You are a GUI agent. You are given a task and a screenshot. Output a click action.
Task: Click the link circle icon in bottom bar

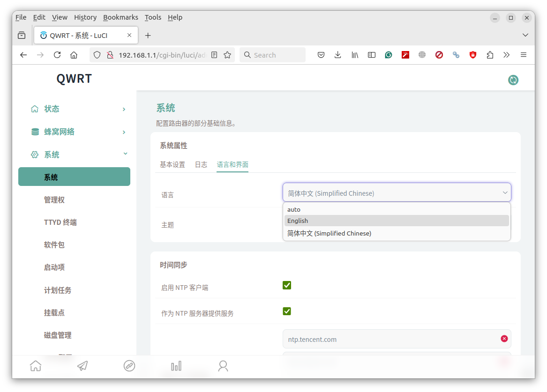(129, 366)
